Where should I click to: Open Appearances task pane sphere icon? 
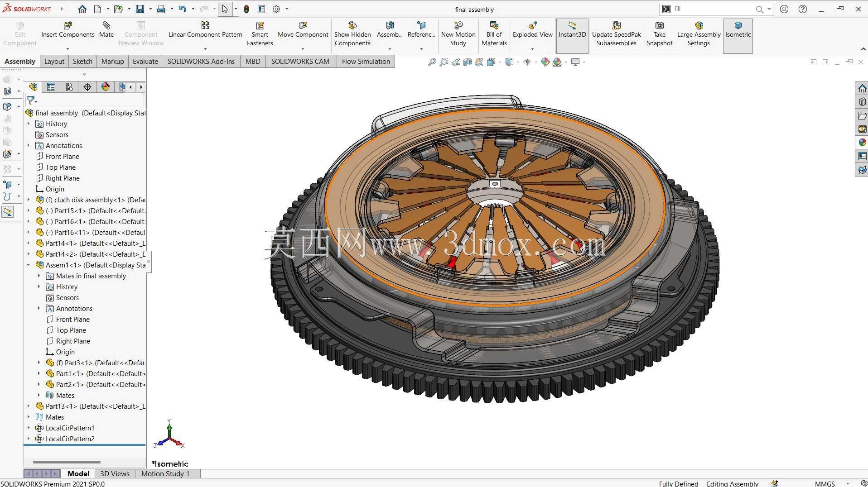(862, 143)
